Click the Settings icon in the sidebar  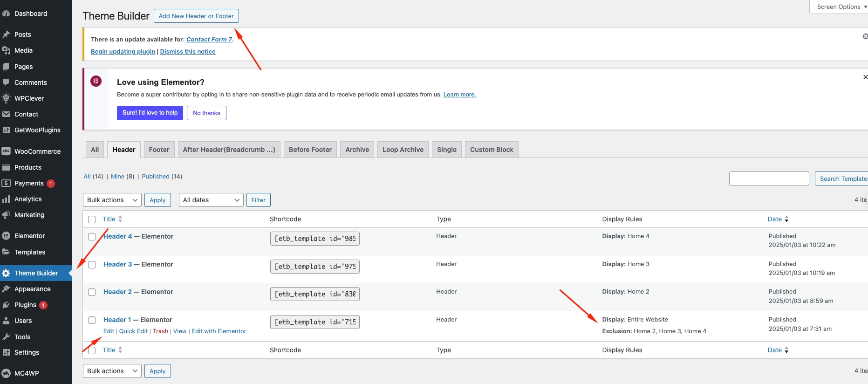pyautogui.click(x=6, y=352)
